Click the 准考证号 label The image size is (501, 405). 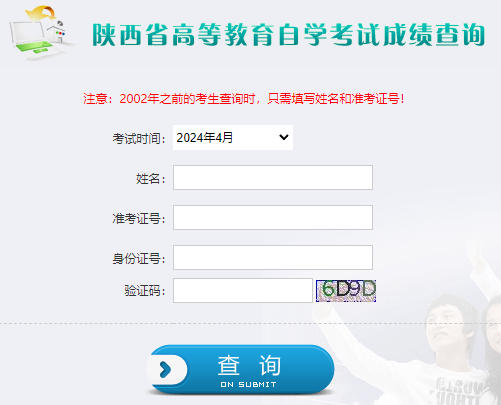[139, 219]
